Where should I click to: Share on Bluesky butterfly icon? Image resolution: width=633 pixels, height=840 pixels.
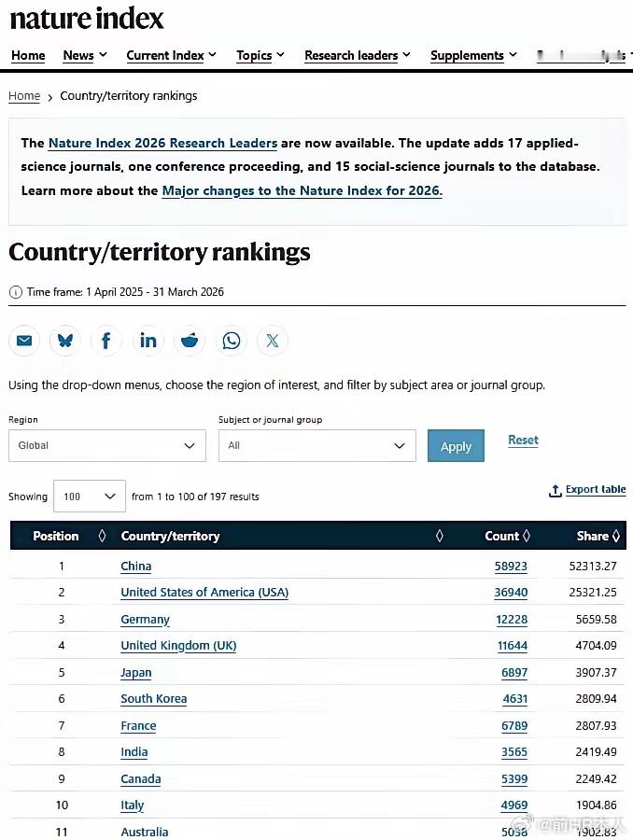[65, 340]
